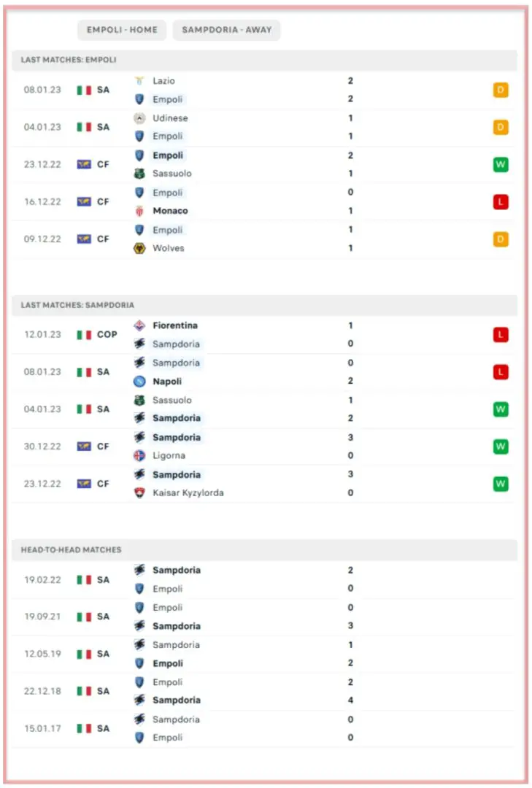Open the Fiorentina team link
532x788 pixels.
pos(175,325)
